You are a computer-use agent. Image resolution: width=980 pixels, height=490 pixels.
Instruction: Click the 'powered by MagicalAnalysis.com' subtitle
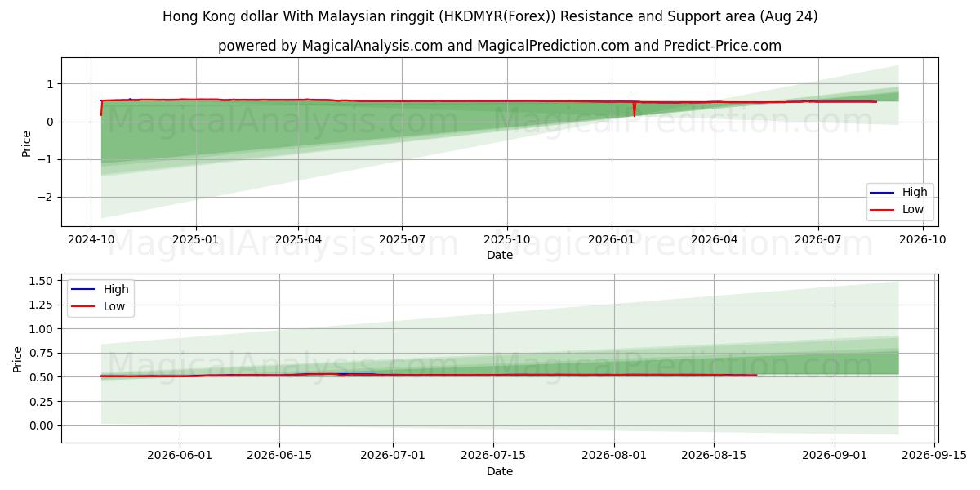point(500,46)
